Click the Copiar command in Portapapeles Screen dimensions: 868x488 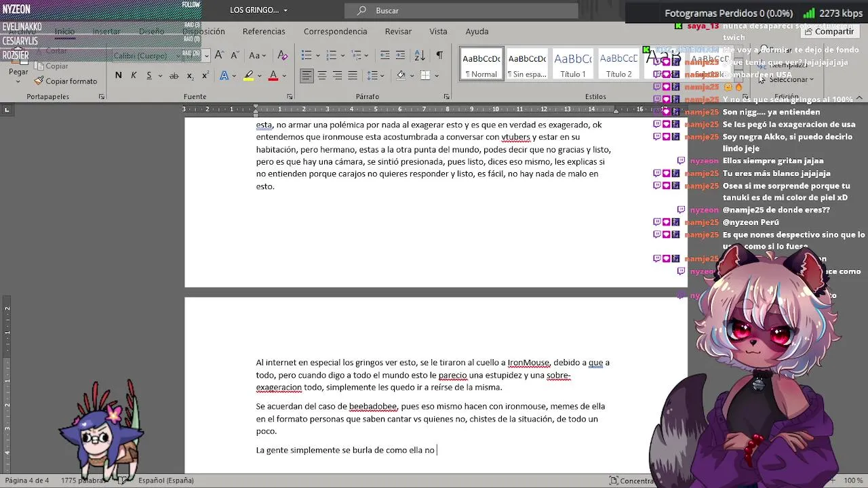tap(51, 66)
